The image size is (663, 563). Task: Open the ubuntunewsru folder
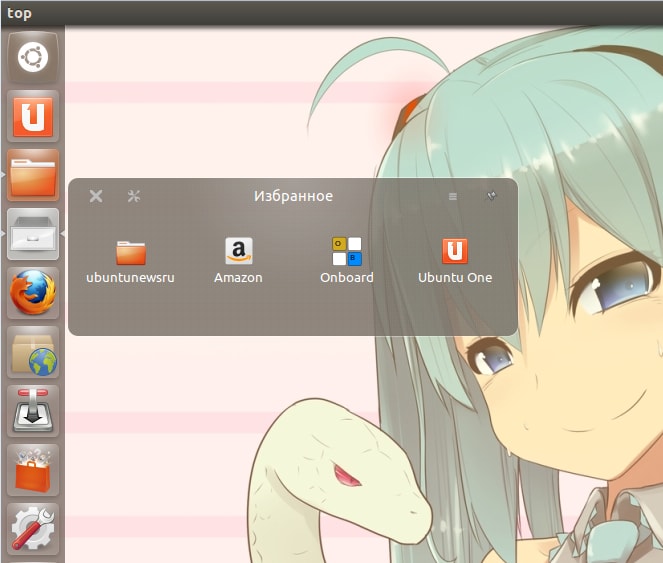(x=131, y=252)
